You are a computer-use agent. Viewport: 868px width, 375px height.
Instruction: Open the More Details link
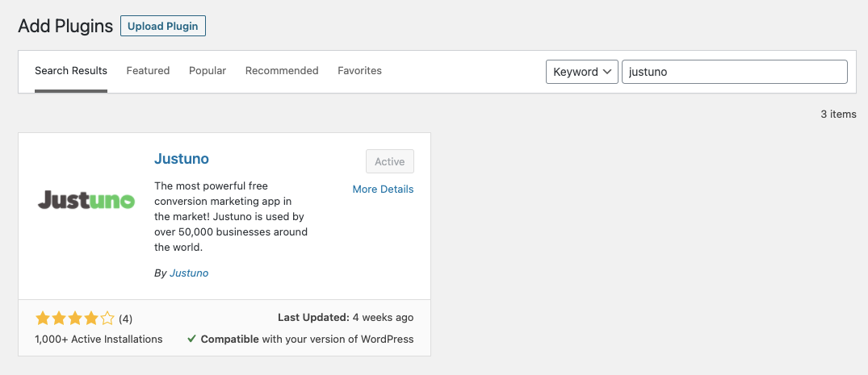[383, 190]
